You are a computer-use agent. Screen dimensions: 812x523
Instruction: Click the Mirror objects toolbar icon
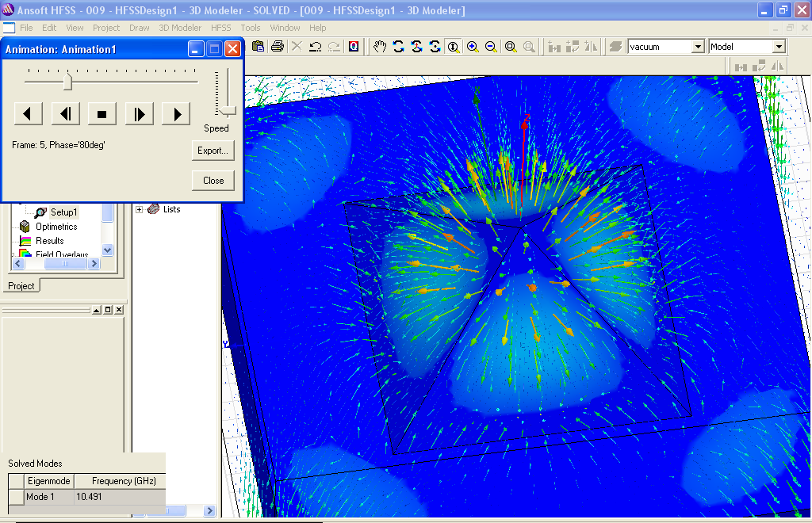click(591, 47)
